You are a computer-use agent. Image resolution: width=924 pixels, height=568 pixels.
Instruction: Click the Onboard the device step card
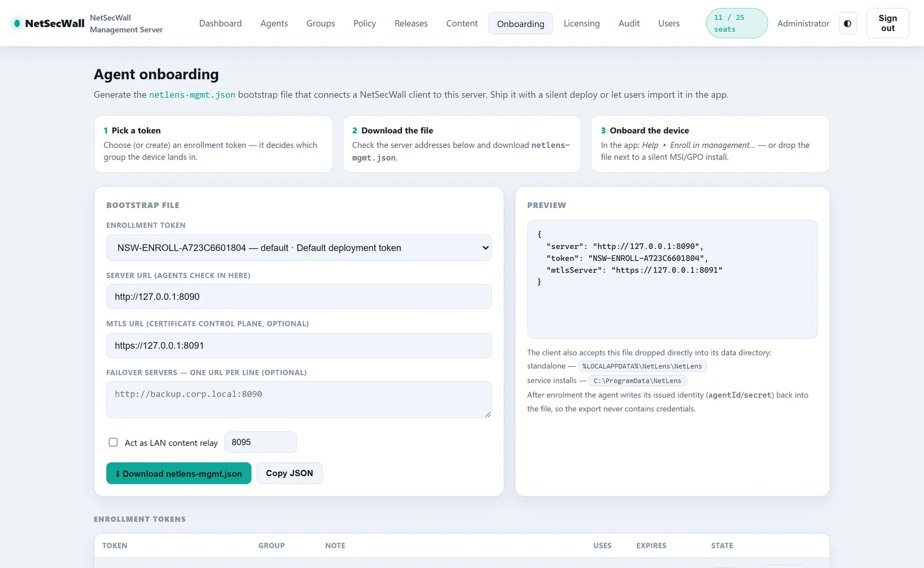tap(710, 144)
